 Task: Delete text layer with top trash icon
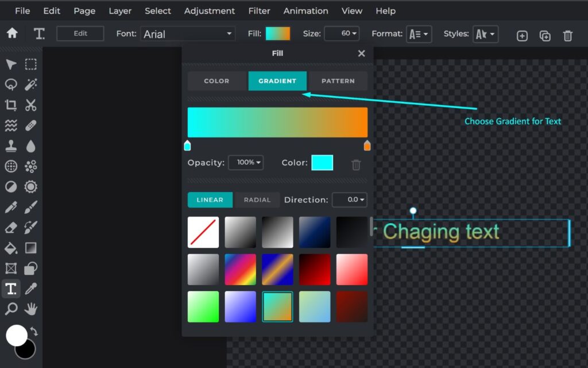pos(568,36)
